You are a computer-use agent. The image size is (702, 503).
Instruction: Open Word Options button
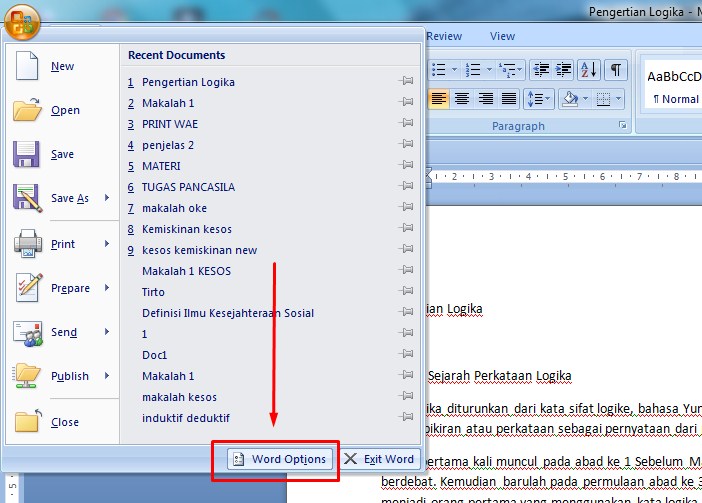[x=280, y=459]
